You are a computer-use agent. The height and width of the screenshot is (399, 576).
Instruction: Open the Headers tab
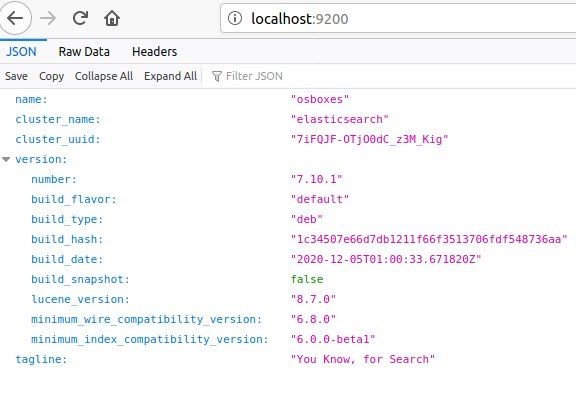(x=154, y=51)
